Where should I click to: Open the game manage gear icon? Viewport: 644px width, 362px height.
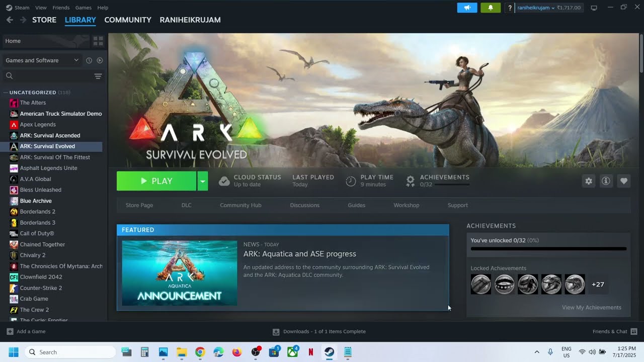[x=589, y=181]
